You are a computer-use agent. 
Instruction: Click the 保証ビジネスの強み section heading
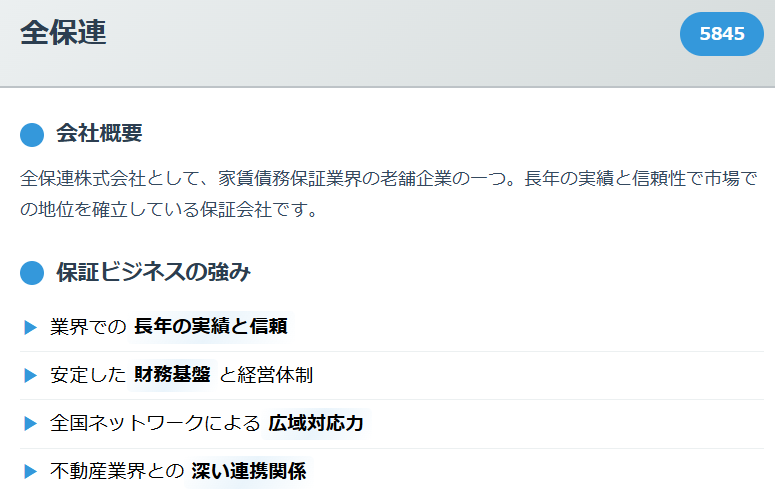click(154, 272)
